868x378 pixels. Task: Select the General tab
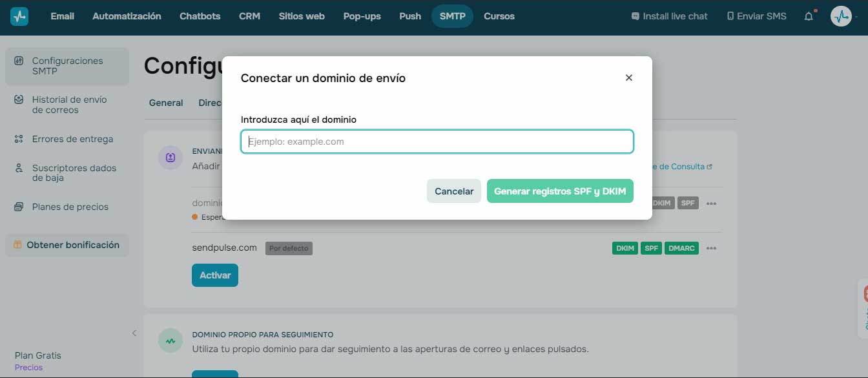coord(166,103)
